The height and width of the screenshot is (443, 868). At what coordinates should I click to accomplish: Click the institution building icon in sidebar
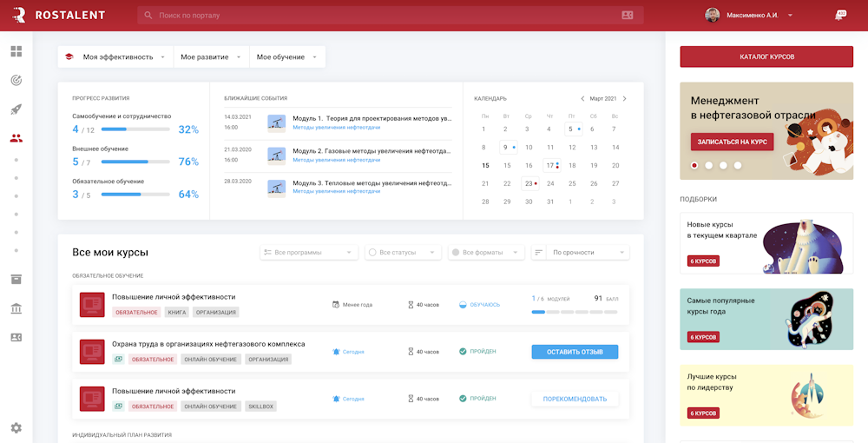[16, 308]
